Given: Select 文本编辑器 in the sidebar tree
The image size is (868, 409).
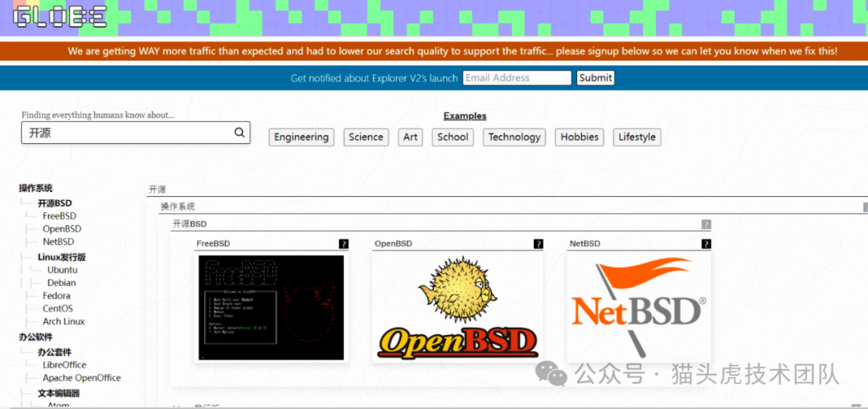Looking at the screenshot, I should pos(59,394).
